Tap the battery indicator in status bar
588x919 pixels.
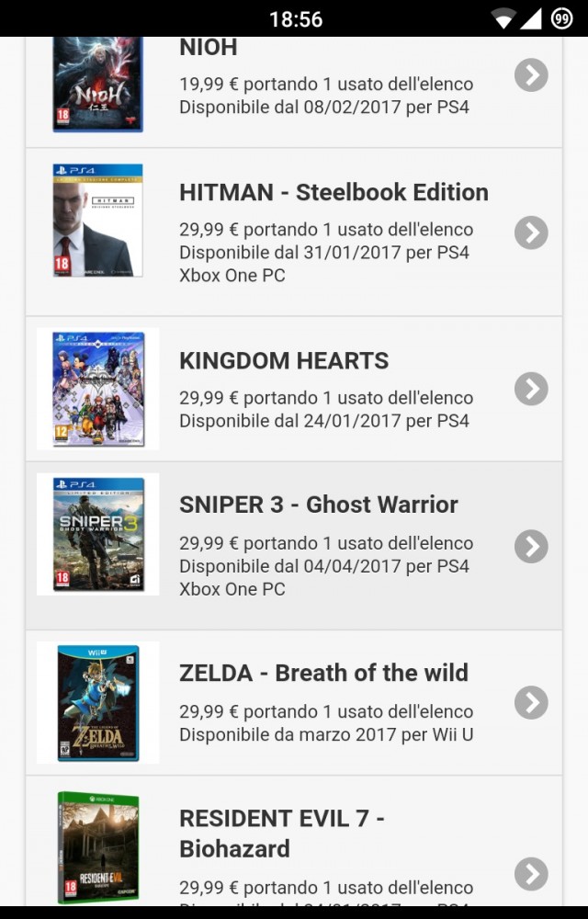pos(561,18)
